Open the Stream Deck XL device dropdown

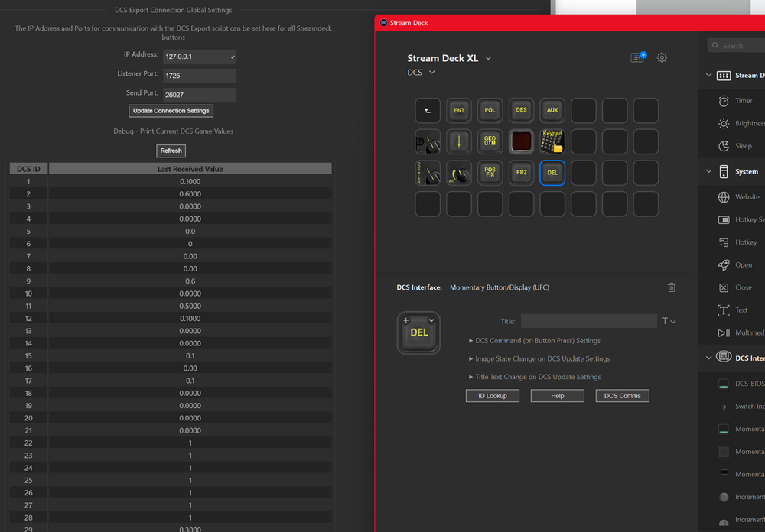tap(488, 57)
